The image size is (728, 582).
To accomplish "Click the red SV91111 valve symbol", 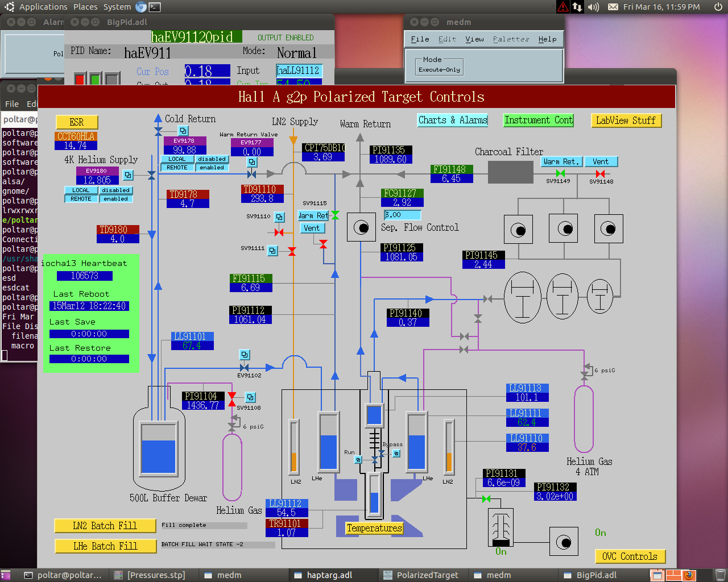I will click(x=292, y=251).
